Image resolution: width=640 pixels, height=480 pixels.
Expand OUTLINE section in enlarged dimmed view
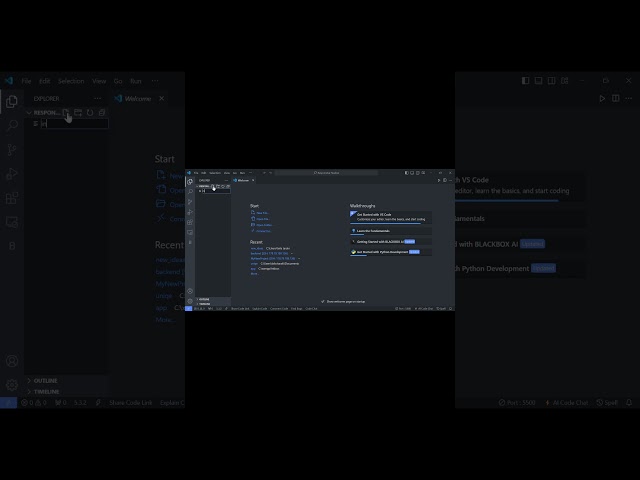click(42, 380)
